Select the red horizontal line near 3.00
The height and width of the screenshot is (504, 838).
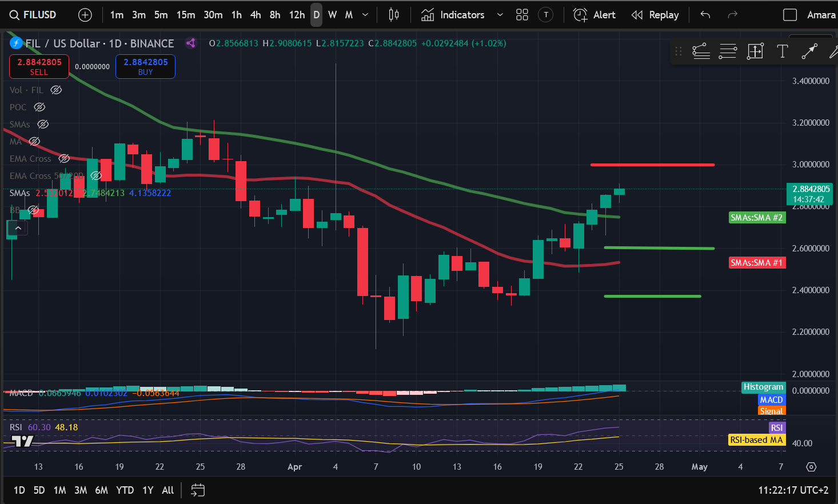(652, 165)
